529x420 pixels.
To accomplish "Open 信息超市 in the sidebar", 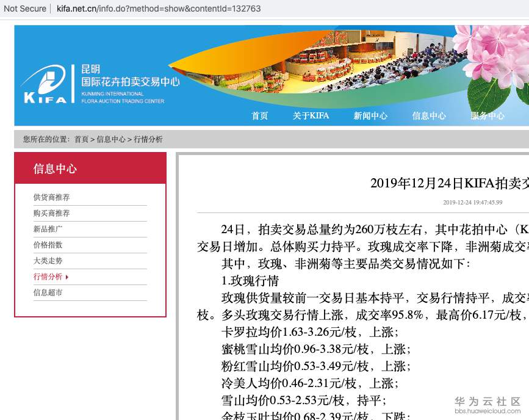I will point(48,292).
